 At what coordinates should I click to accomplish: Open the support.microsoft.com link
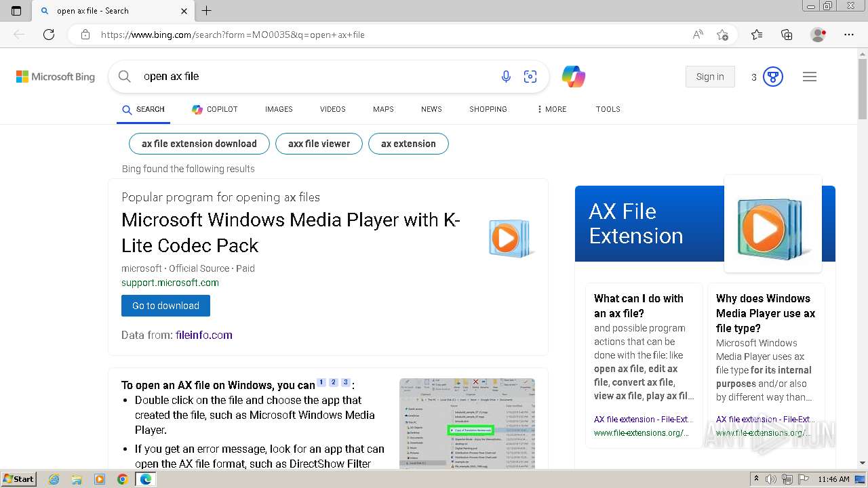click(170, 283)
